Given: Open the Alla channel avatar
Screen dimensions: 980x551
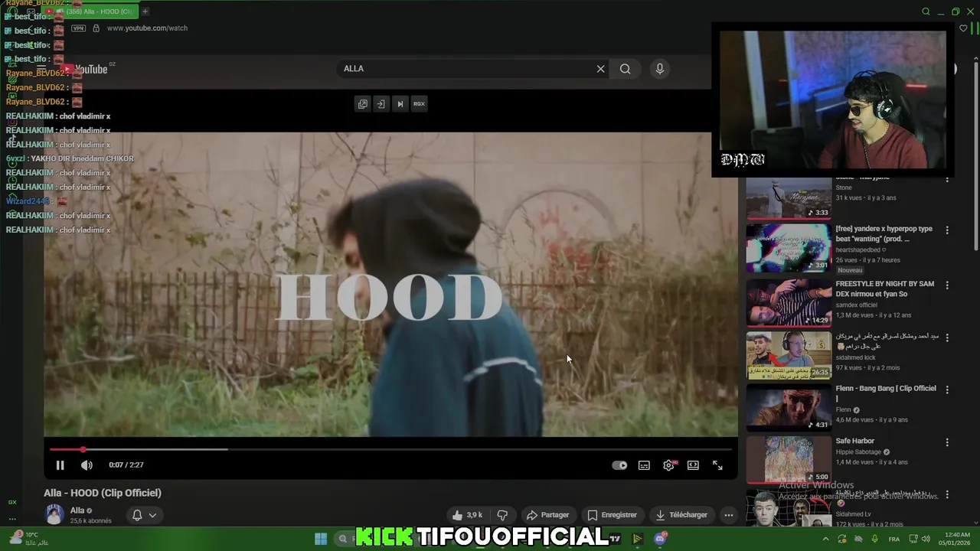Looking at the screenshot, I should point(54,514).
